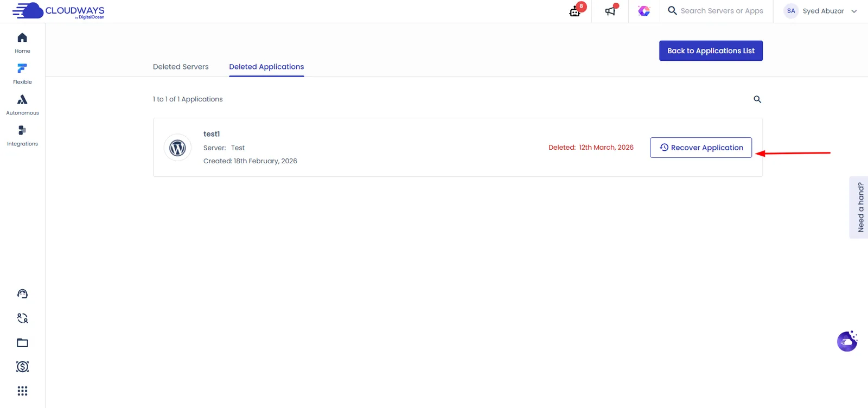Open the Need a hand? side tab
Viewport: 868px width, 408px height.
pos(859,207)
